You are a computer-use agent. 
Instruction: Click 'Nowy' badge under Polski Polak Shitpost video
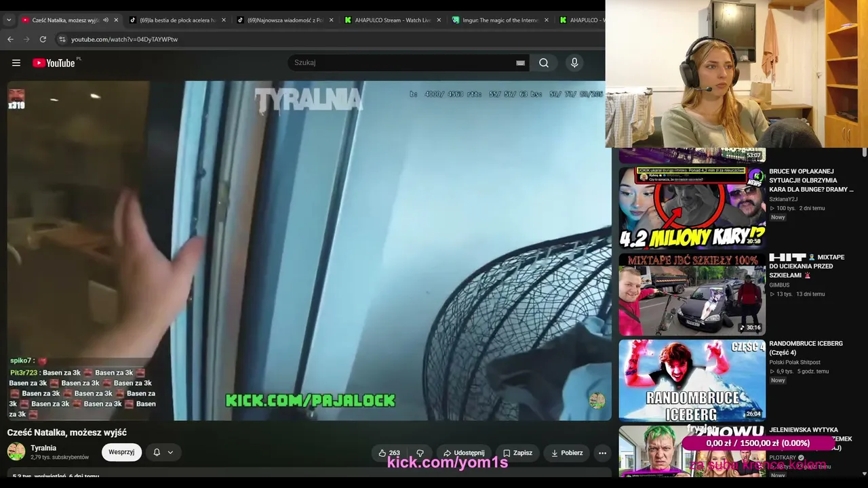coord(778,380)
